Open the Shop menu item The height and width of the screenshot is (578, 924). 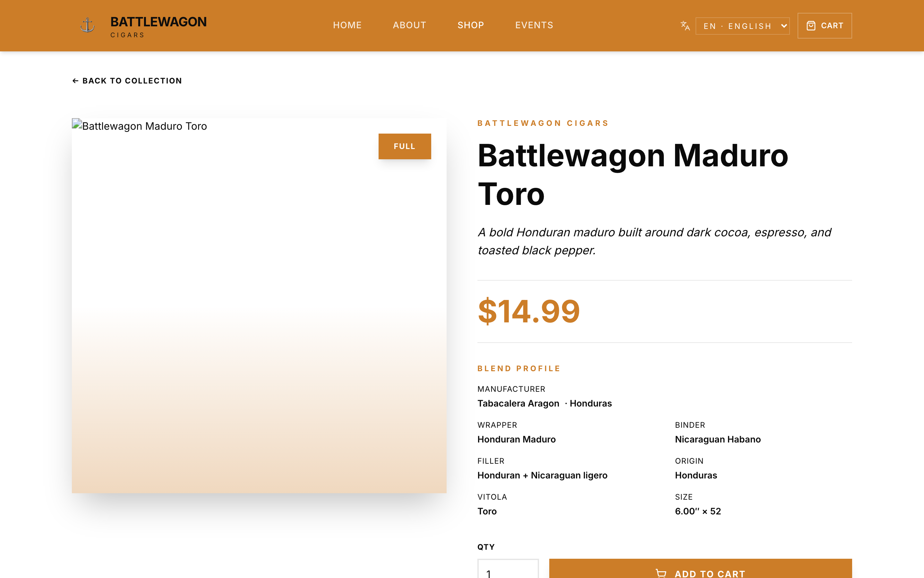(x=470, y=25)
